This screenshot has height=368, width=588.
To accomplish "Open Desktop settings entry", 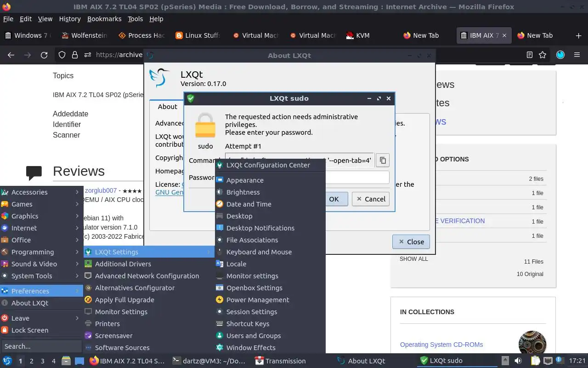I will (270, 216).
